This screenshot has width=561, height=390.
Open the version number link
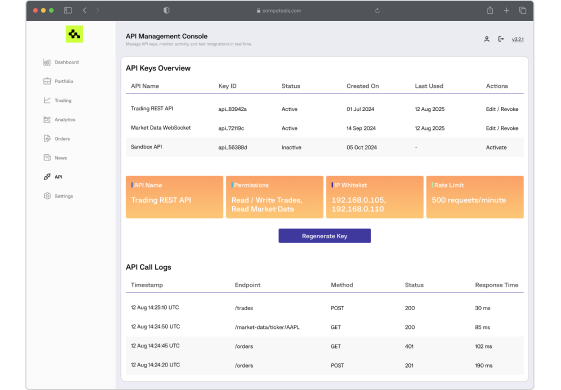pyautogui.click(x=517, y=39)
